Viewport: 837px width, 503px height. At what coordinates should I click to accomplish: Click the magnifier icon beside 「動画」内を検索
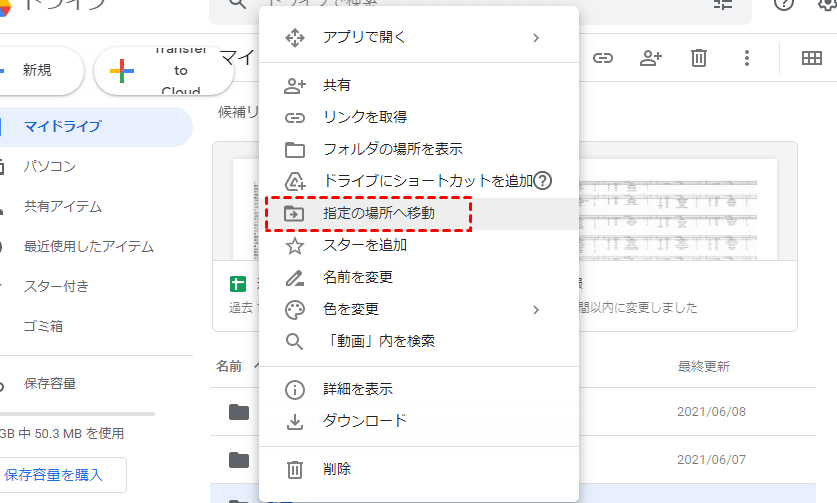click(x=295, y=342)
